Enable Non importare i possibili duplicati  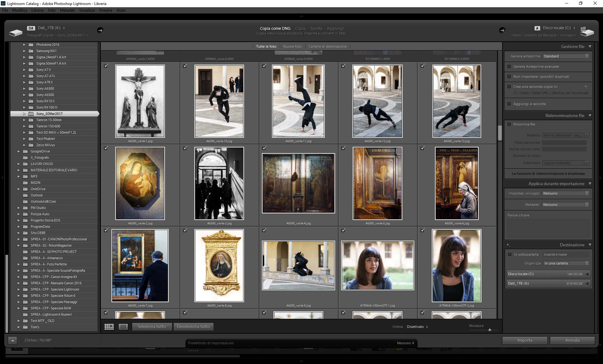click(x=509, y=77)
